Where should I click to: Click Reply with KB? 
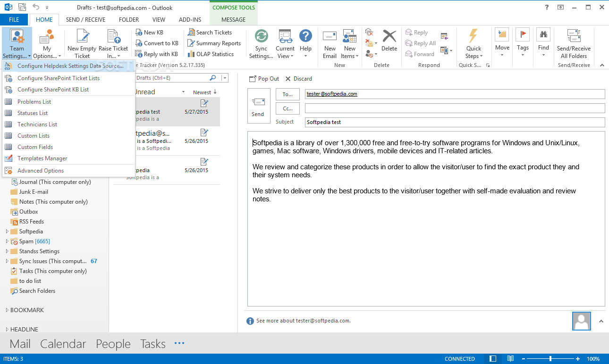point(157,54)
